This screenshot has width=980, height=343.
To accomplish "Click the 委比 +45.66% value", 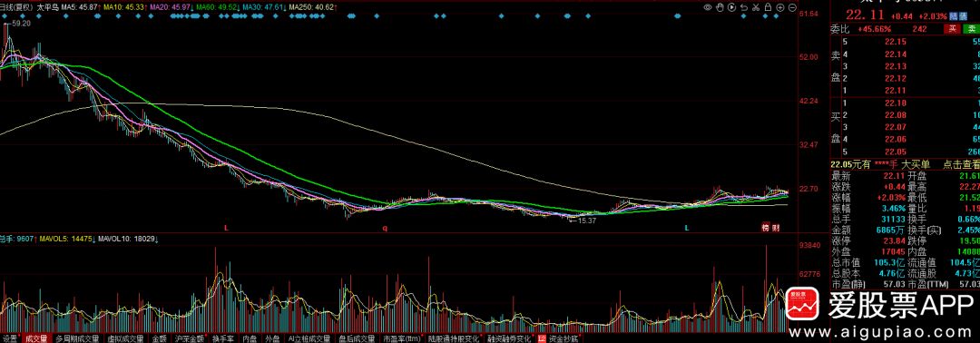I will coord(874,29).
